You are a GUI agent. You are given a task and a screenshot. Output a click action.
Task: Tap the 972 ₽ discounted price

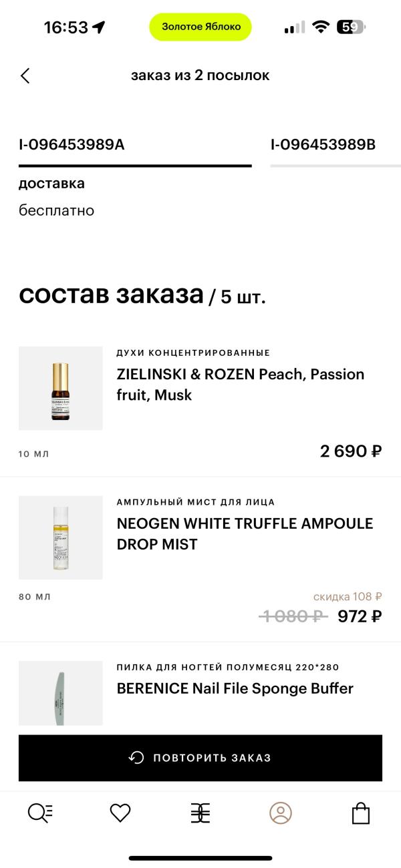click(360, 616)
